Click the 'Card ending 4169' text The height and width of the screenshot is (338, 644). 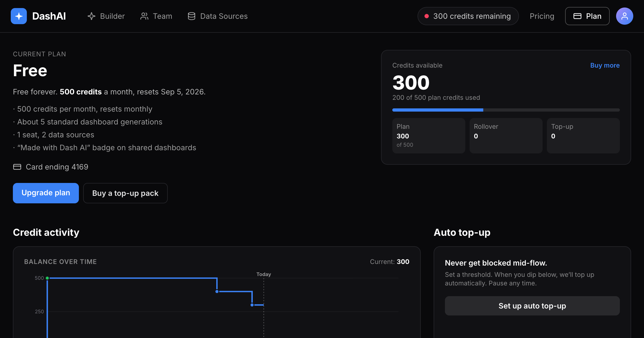coord(57,167)
